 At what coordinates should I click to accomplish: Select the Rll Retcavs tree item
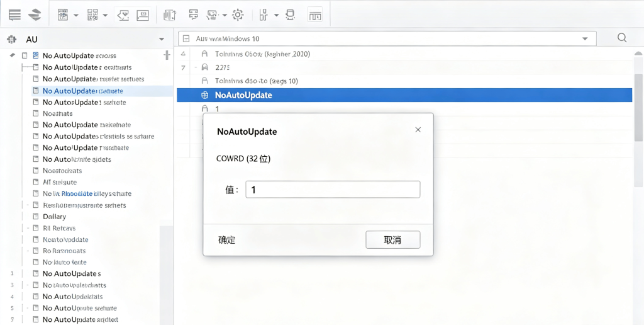pyautogui.click(x=59, y=228)
